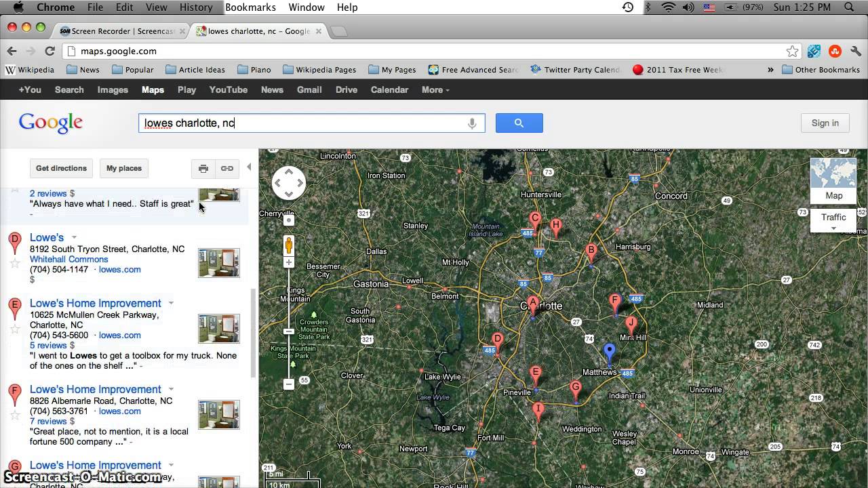Bookmark this page with the star
Image resolution: width=868 pixels, height=488 pixels.
point(792,51)
